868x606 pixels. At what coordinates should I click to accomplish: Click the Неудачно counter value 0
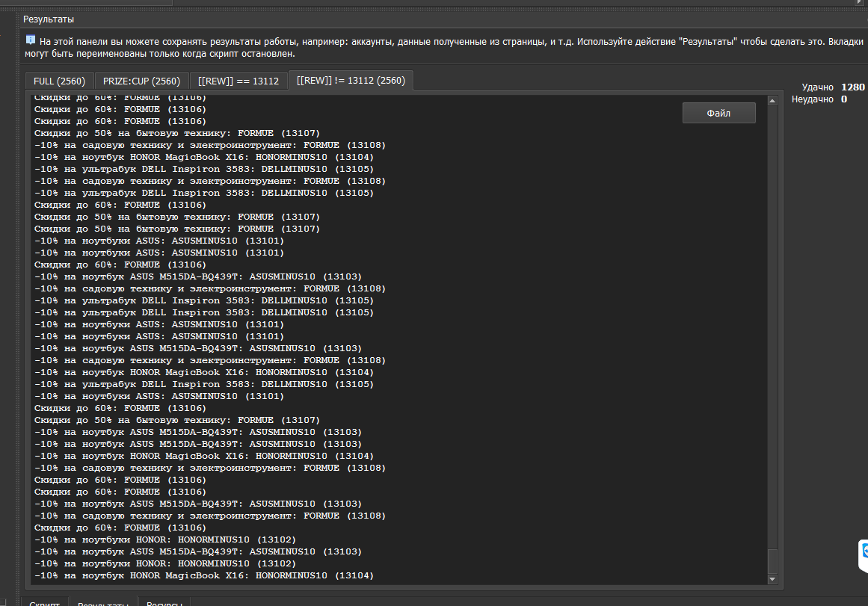pyautogui.click(x=843, y=99)
